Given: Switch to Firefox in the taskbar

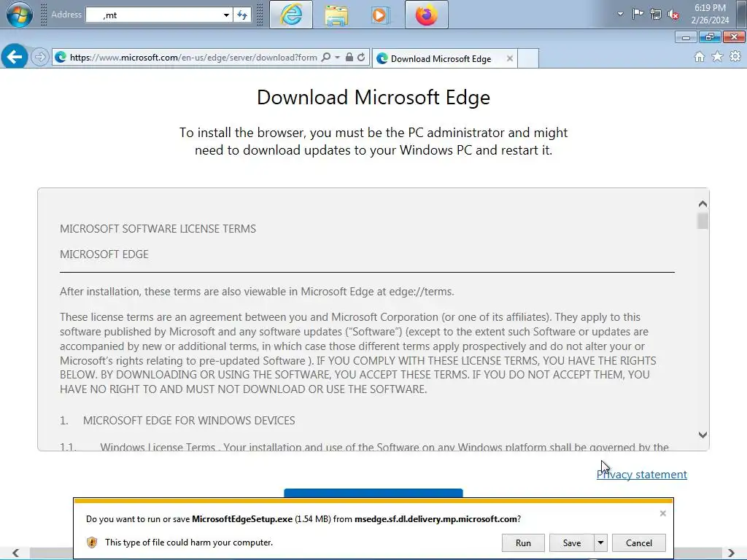Looking at the screenshot, I should [426, 15].
